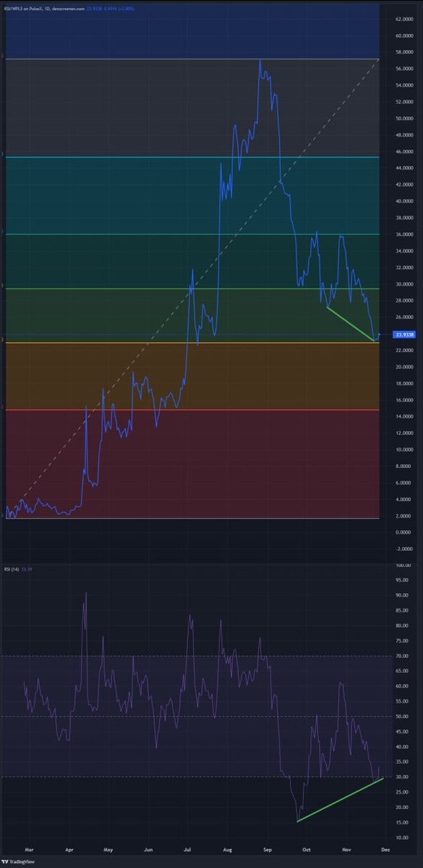Select the dashed diagonal Fibonacci trend line

tap(192, 288)
